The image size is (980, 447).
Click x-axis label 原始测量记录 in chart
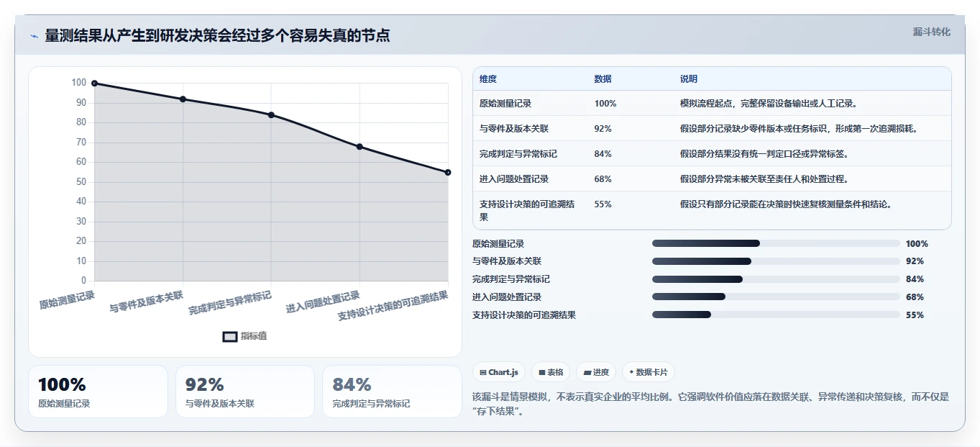[67, 299]
